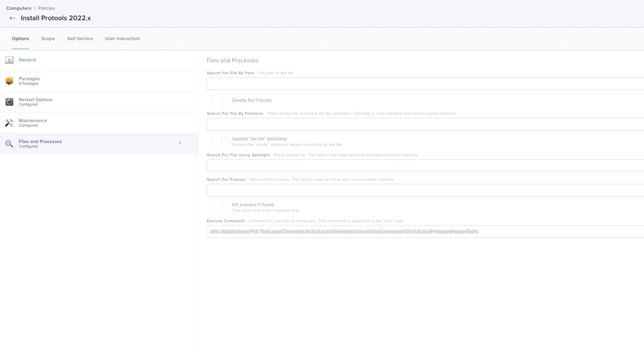Image resolution: width=644 pixels, height=351 pixels.
Task: Check Update "locate" database option
Action: (225, 141)
